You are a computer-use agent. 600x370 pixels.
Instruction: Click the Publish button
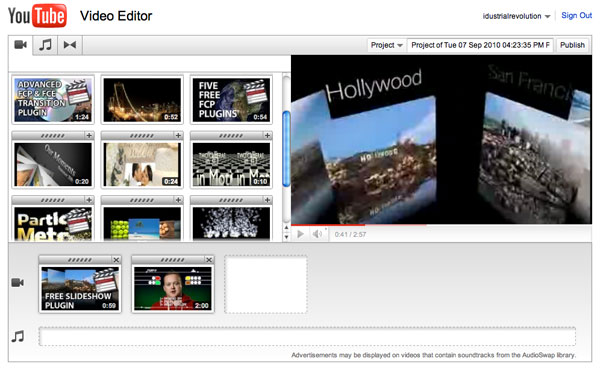tap(572, 45)
